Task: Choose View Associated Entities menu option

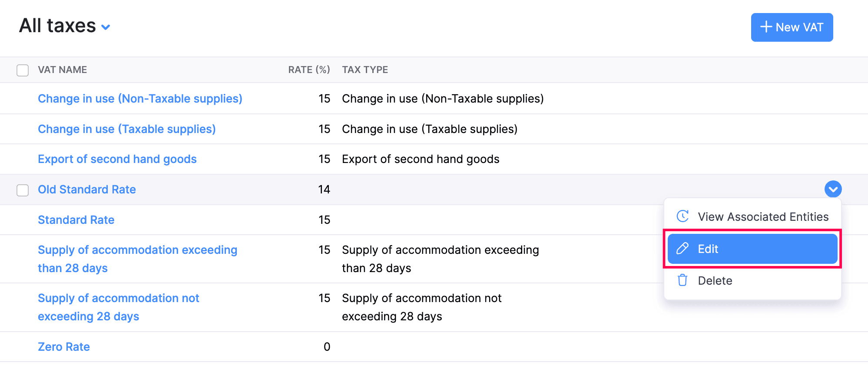Action: (763, 216)
